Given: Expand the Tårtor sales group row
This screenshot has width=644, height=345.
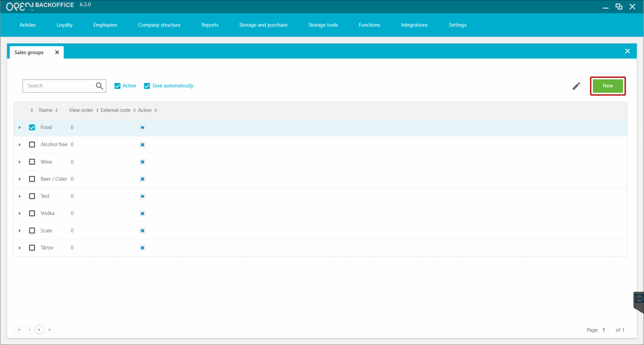Looking at the screenshot, I should [20, 248].
